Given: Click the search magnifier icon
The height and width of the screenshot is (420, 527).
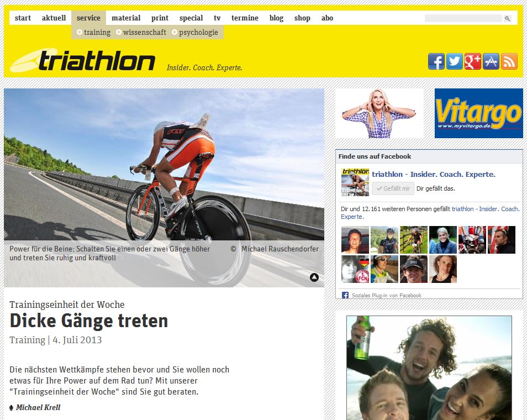Looking at the screenshot, I should [507, 18].
